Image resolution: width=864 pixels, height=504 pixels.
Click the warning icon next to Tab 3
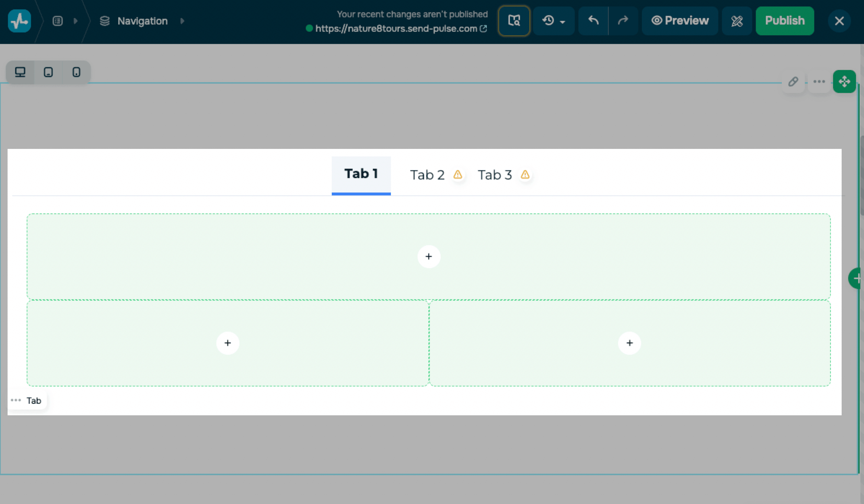click(x=525, y=174)
